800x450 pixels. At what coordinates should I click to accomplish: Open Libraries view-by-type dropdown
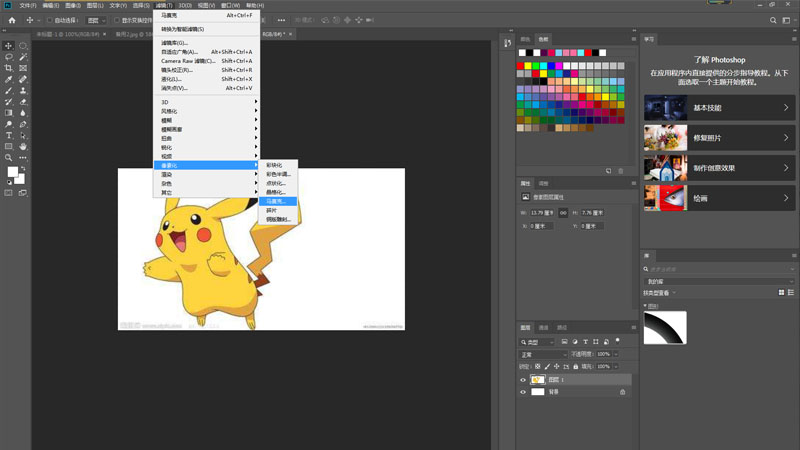[x=659, y=293]
